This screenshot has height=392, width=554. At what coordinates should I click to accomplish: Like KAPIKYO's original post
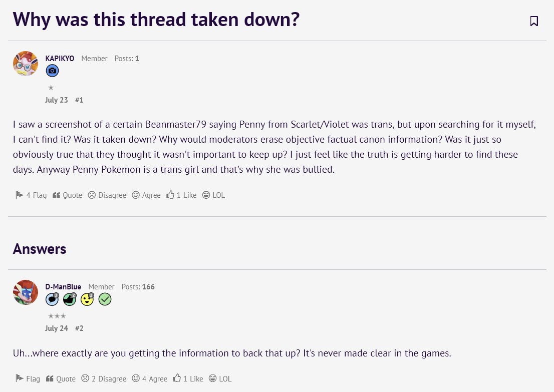tap(181, 195)
